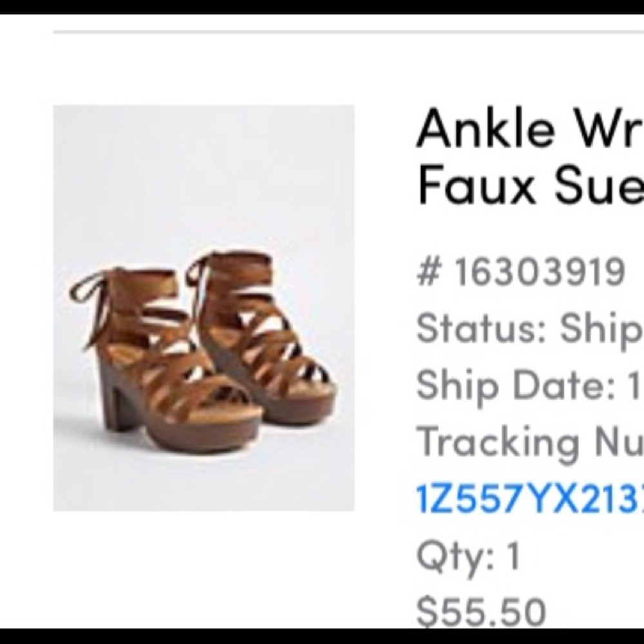Click the 'Faux Sue' product title line
Image resolution: width=644 pixels, height=644 pixels.
[x=529, y=185]
